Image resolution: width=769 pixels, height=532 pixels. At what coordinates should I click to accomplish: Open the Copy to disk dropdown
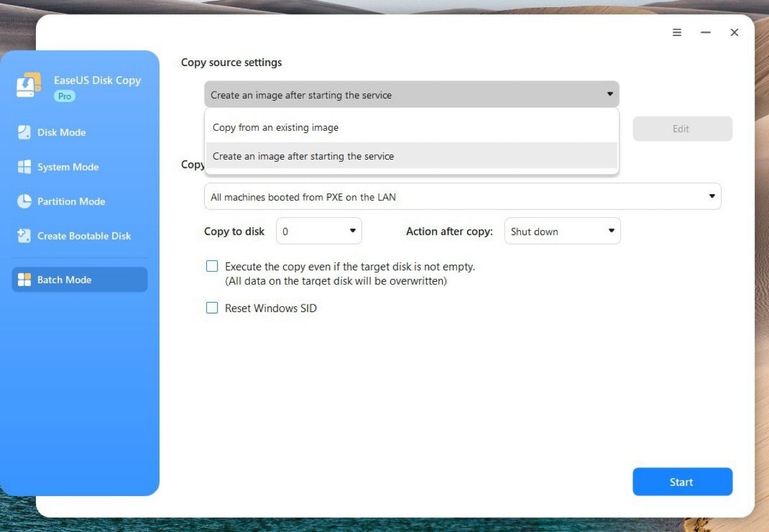[x=319, y=231]
